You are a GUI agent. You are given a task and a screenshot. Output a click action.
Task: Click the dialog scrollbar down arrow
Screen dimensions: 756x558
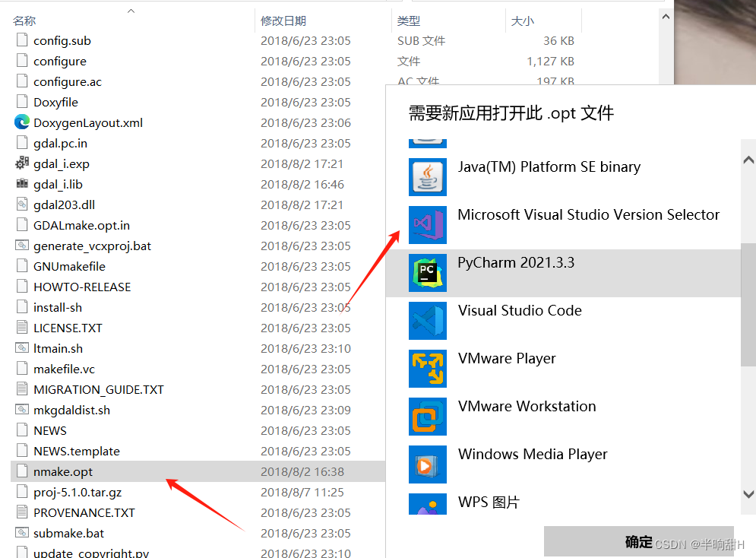[x=748, y=493]
